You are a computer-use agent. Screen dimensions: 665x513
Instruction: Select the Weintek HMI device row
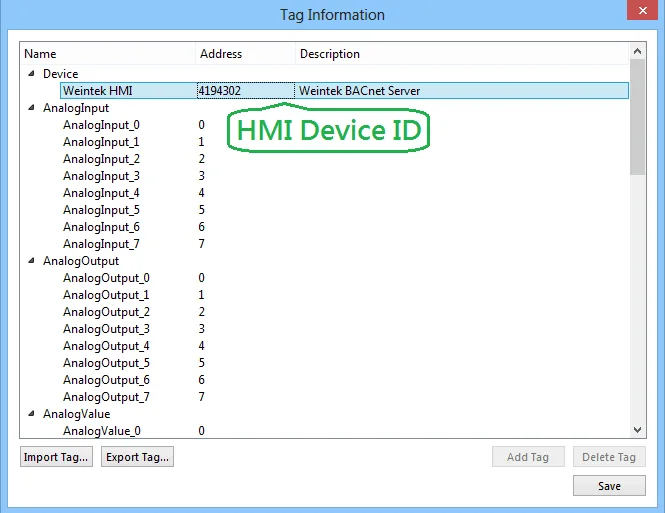(344, 91)
